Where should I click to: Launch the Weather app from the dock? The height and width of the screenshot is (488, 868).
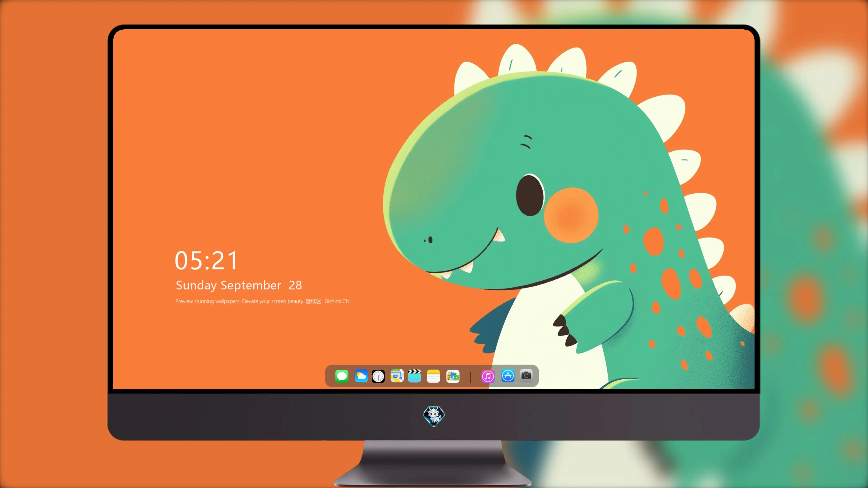pos(361,376)
